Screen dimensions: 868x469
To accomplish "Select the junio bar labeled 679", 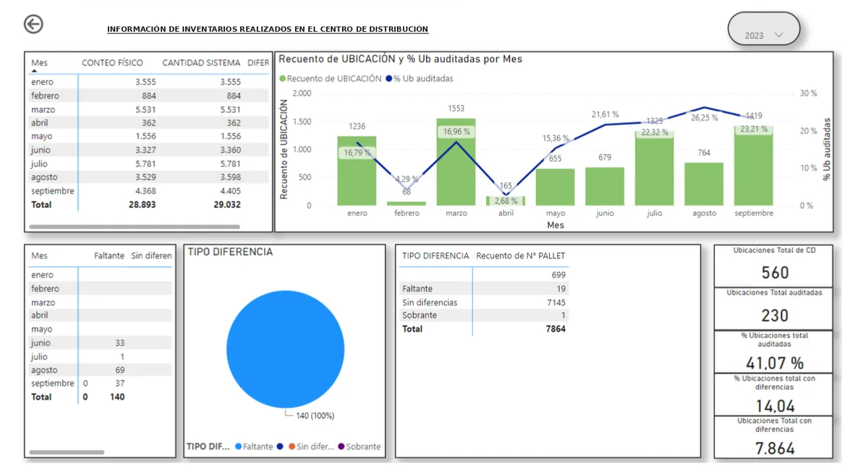I will [605, 186].
